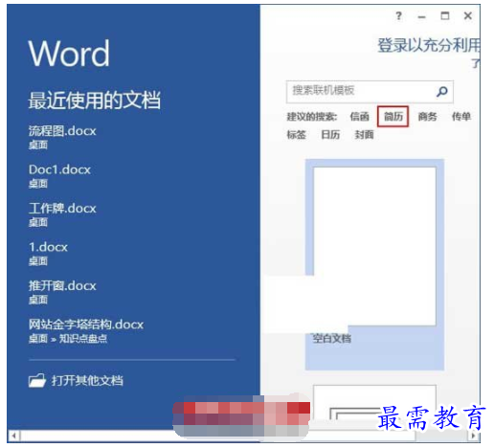Image resolution: width=494 pixels, height=448 pixels.
Task: Choose the 空白文档 blank document template
Action: (374, 264)
